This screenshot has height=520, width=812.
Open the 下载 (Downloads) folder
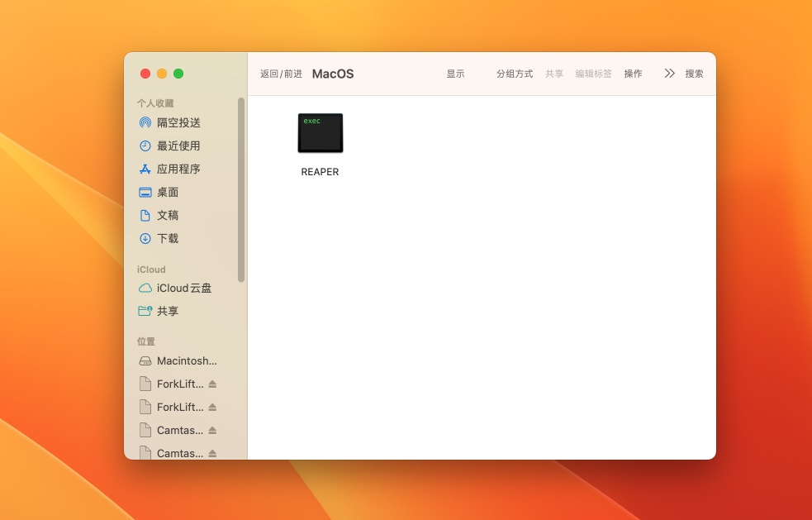[x=169, y=238]
